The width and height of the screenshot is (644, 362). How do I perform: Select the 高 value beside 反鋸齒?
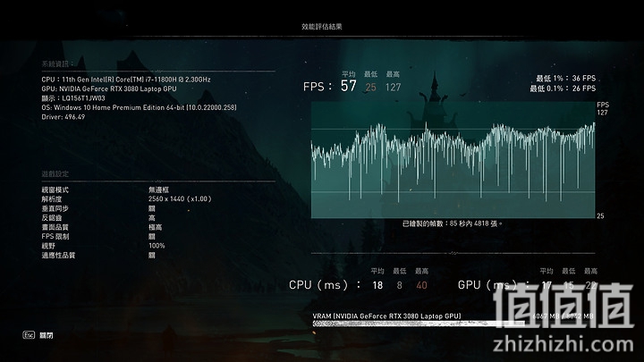coord(152,218)
